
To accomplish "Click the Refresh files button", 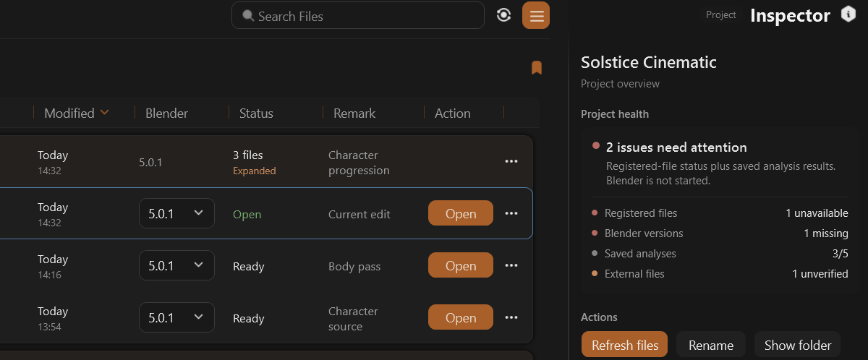I will 625,345.
